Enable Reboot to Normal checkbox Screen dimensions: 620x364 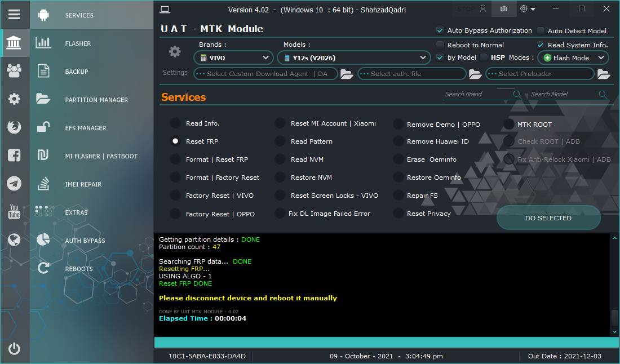440,45
